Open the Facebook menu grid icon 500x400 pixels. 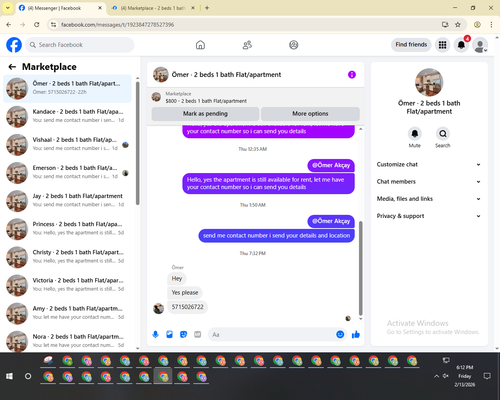point(442,45)
